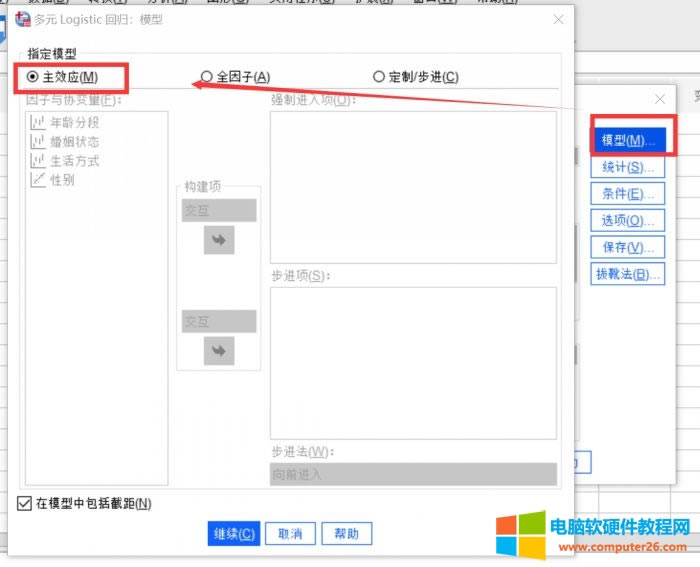Choose the 定制/步进(C) model option
The height and width of the screenshot is (567, 700).
(x=416, y=77)
